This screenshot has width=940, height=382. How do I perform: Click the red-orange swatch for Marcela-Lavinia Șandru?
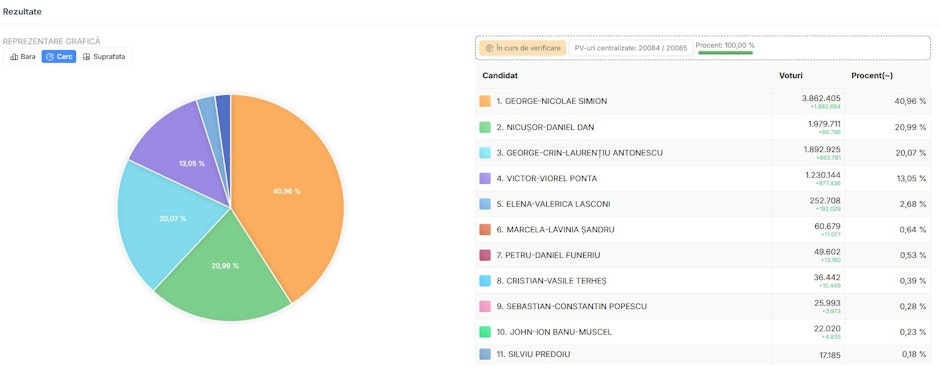(x=485, y=230)
